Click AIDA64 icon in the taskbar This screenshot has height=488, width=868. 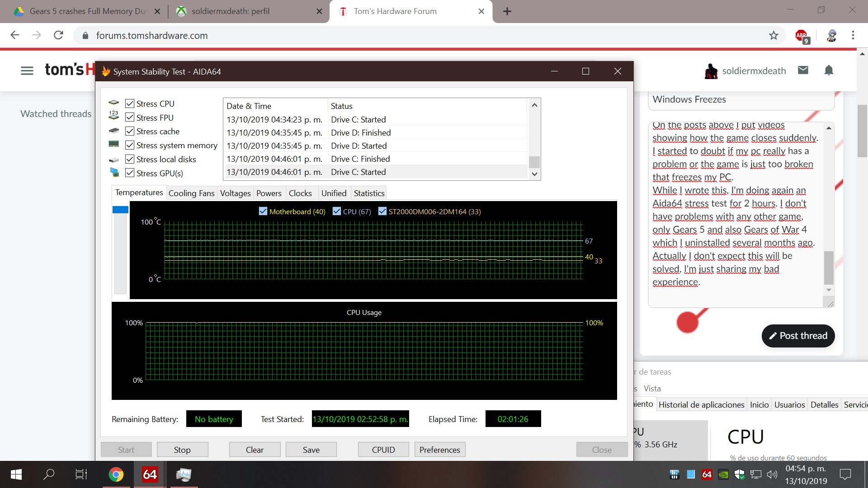(x=150, y=474)
